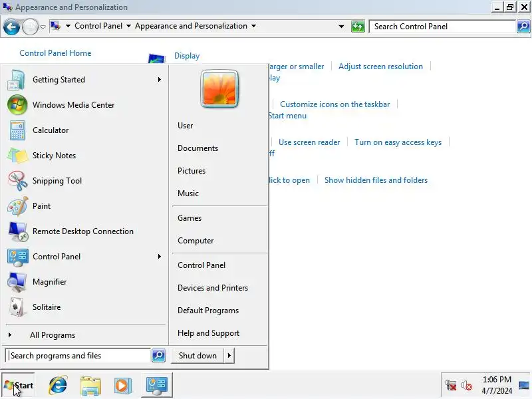Viewport: 532px width, 399px height.
Task: Click the Control Panel address bar icon
Action: (56, 26)
